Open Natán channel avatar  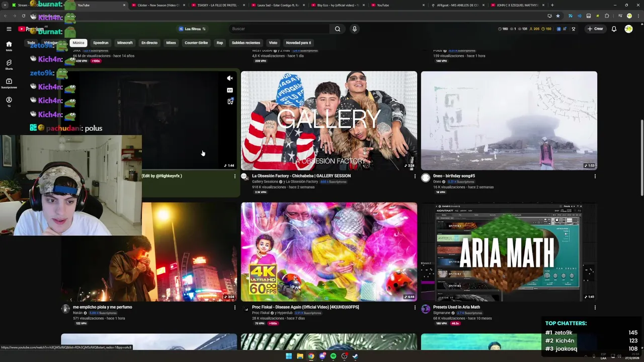pyautogui.click(x=65, y=309)
